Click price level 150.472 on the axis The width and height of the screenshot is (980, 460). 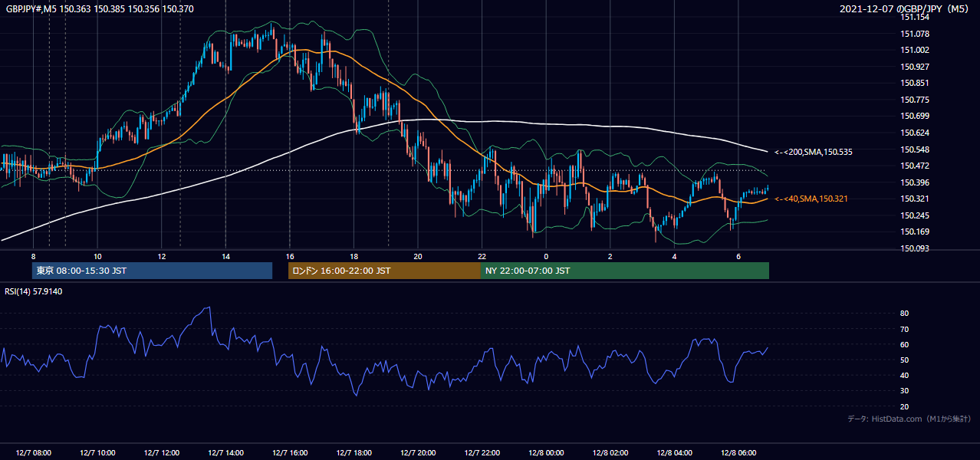[x=914, y=166]
